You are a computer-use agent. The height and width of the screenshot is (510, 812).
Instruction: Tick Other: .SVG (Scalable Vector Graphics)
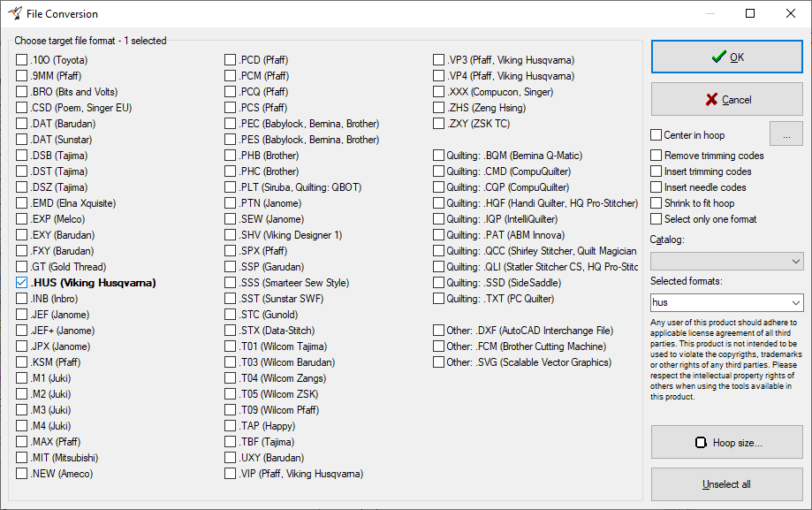click(438, 362)
